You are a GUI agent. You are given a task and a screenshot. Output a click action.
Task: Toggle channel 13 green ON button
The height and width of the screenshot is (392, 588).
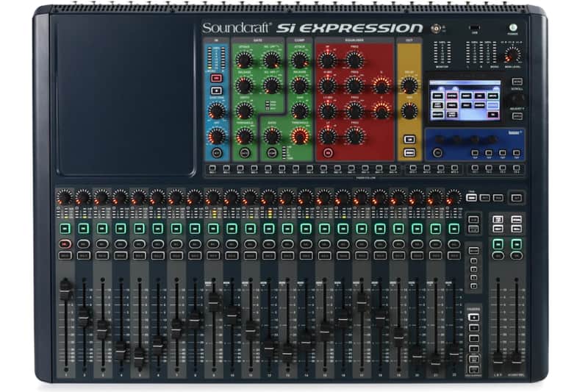tap(287, 229)
